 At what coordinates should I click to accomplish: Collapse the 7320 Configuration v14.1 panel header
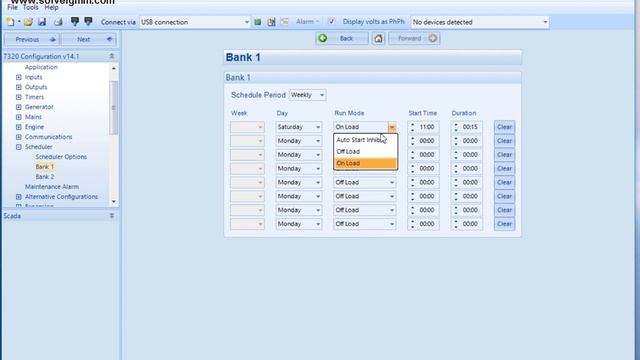coord(112,56)
